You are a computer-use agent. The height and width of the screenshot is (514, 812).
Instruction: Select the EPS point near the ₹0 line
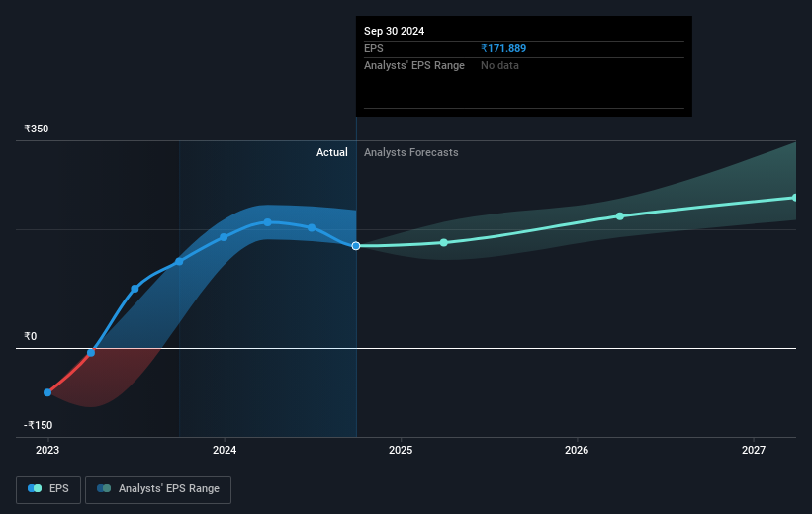point(91,353)
